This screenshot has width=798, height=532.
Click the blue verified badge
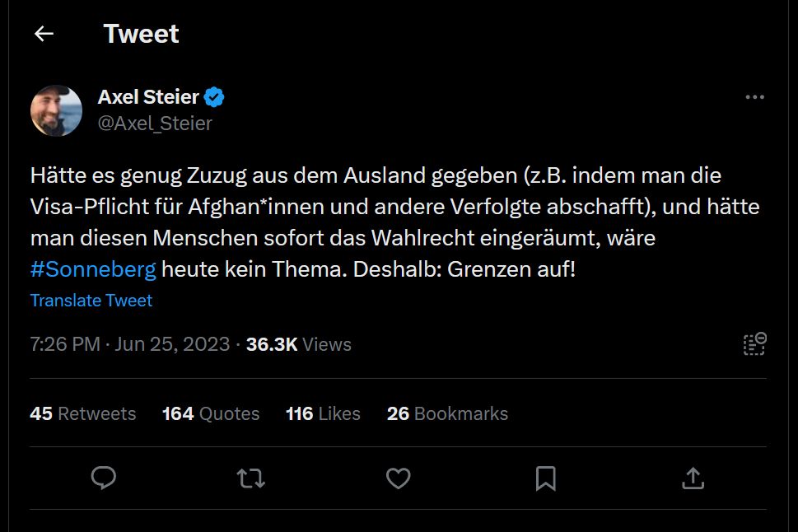pyautogui.click(x=215, y=97)
